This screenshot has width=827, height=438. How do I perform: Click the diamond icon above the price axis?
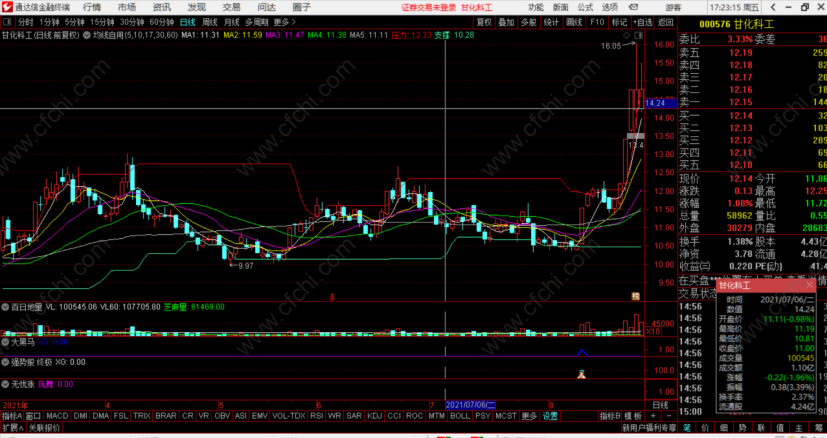[627, 35]
